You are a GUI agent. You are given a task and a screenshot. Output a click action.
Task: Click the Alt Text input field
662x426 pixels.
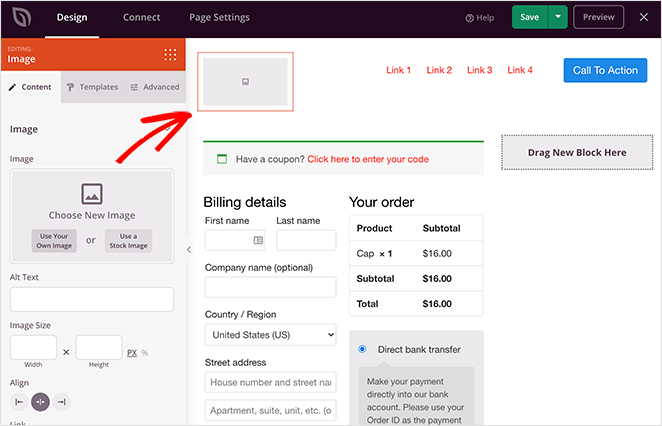(x=92, y=299)
